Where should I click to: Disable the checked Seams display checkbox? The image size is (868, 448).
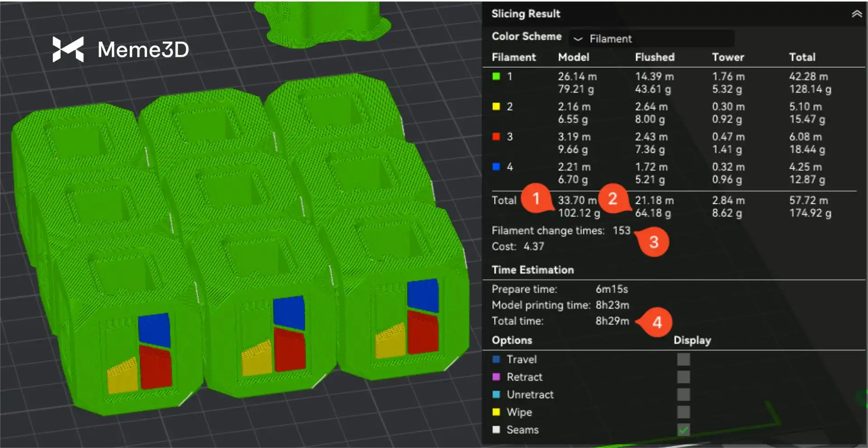pyautogui.click(x=683, y=430)
